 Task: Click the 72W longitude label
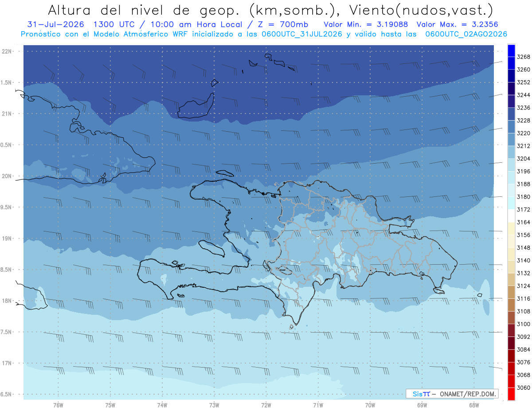pyautogui.click(x=266, y=405)
